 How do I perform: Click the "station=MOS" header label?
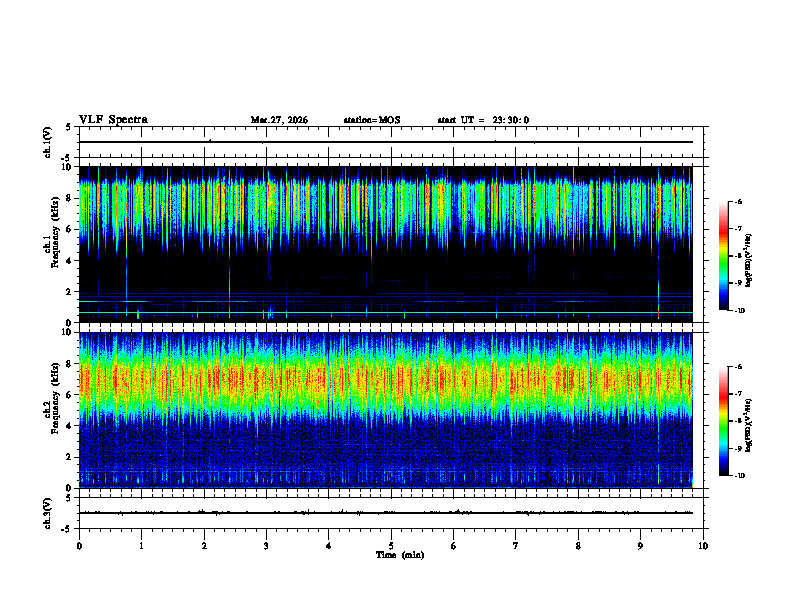[x=372, y=120]
